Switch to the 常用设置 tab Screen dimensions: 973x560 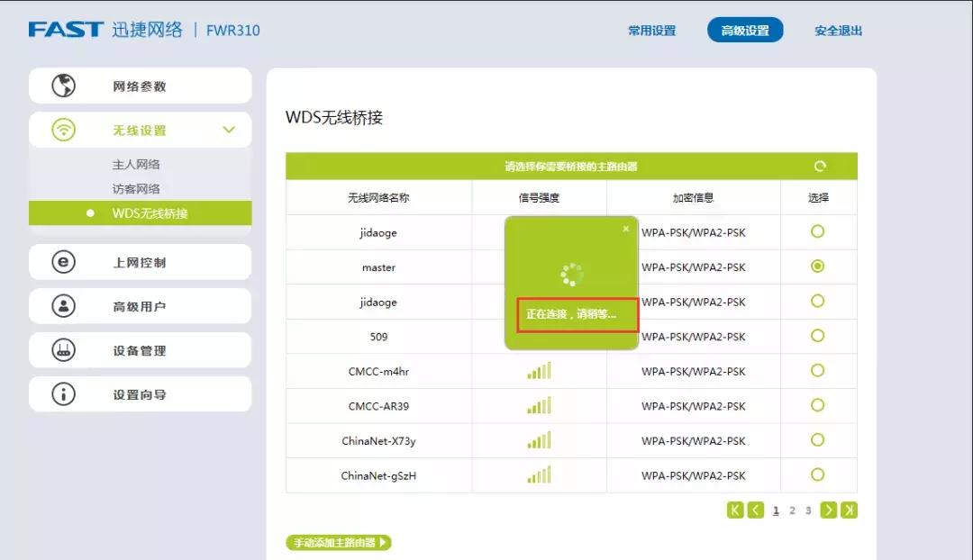651,30
